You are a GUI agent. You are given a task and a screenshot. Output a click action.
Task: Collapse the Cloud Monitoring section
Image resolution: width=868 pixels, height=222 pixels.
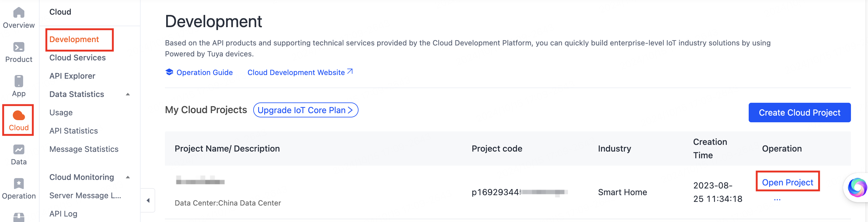pos(128,177)
